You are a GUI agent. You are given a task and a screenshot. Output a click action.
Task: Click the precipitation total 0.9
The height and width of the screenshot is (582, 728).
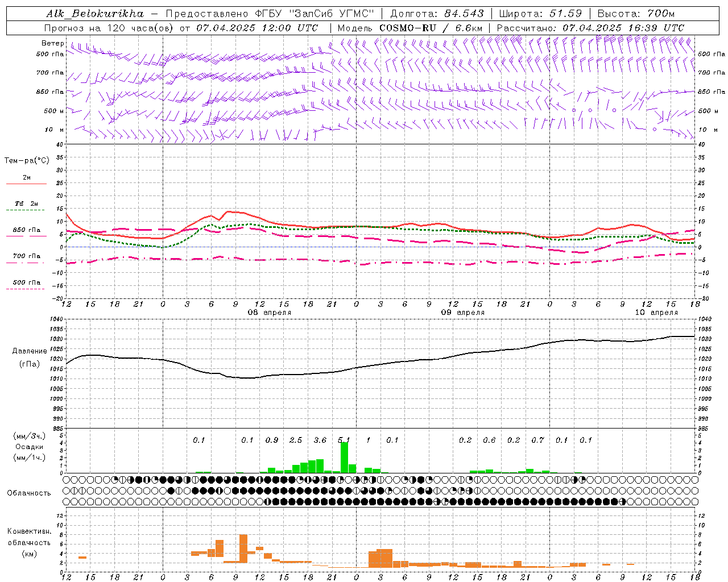click(x=272, y=440)
